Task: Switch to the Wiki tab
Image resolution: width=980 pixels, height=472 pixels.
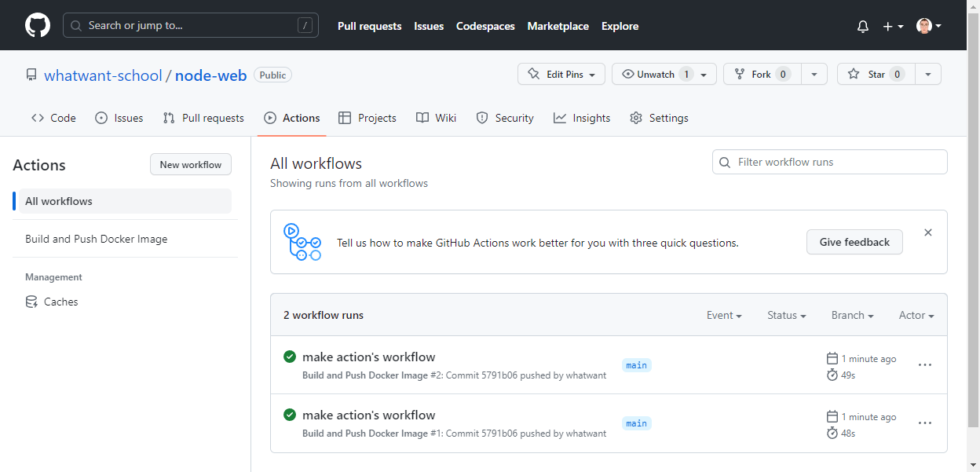Action: point(436,118)
